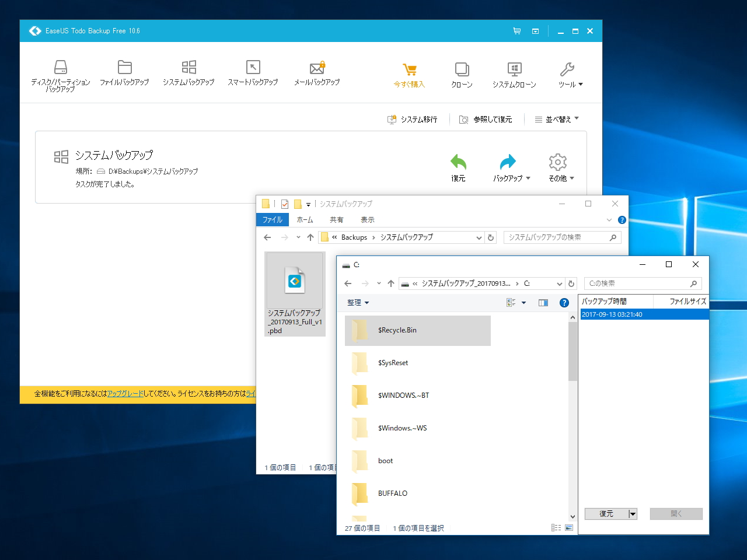Go back in Backups explorer window

[267, 237]
